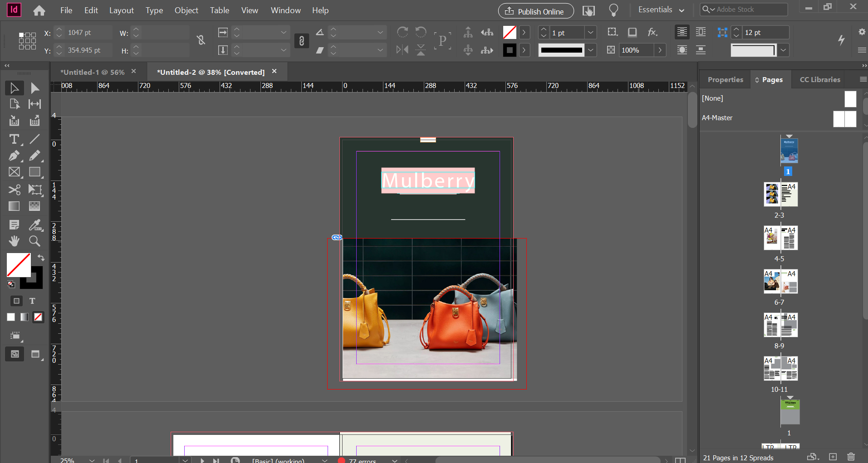Select the Zoom tool

tap(34, 241)
